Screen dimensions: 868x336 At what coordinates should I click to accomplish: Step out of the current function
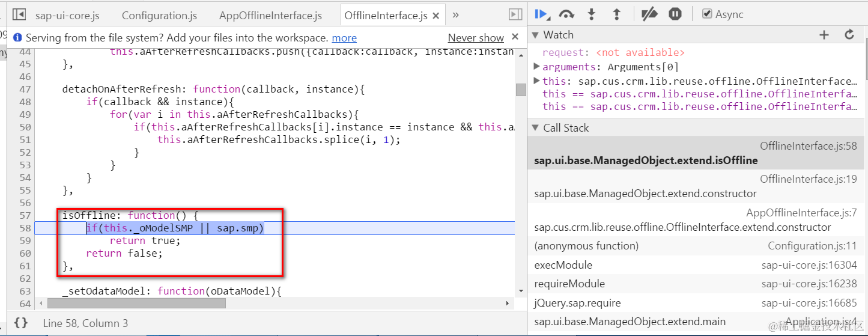click(x=616, y=14)
